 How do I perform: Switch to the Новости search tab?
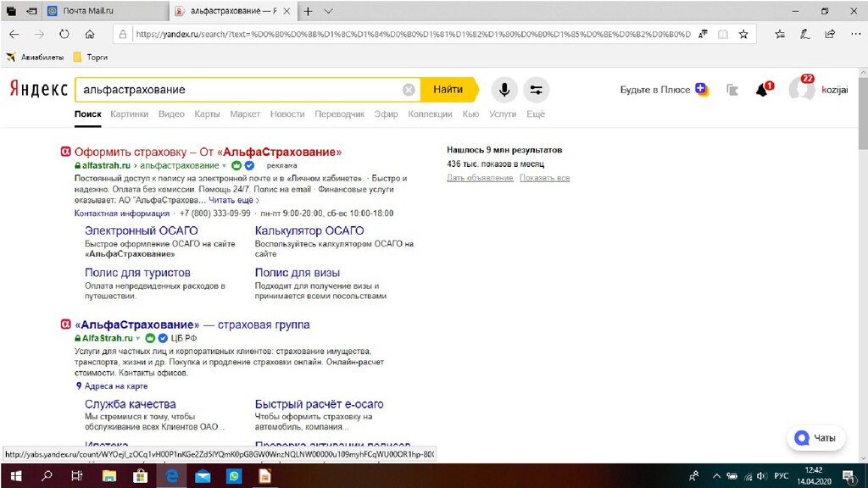pos(287,114)
